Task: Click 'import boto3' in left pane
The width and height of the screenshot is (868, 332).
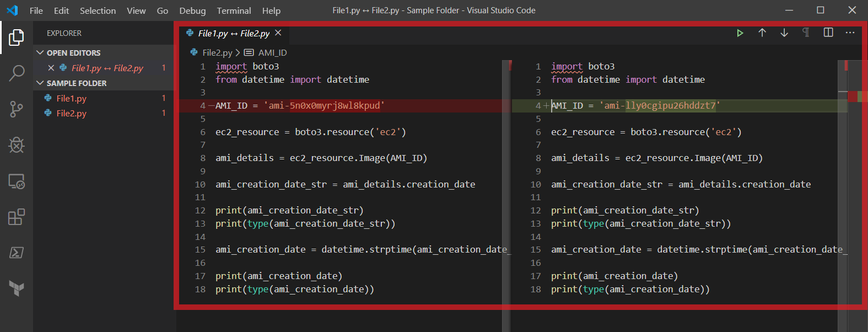Action: pos(247,66)
